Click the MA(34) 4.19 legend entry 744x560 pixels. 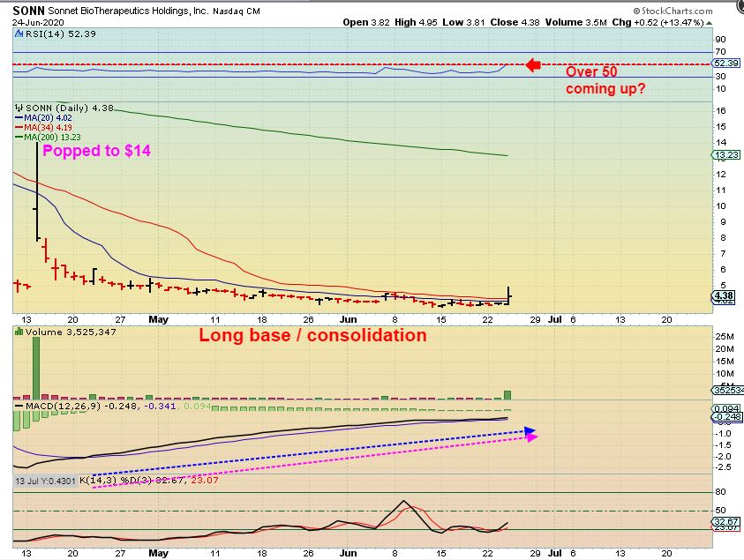click(x=43, y=128)
